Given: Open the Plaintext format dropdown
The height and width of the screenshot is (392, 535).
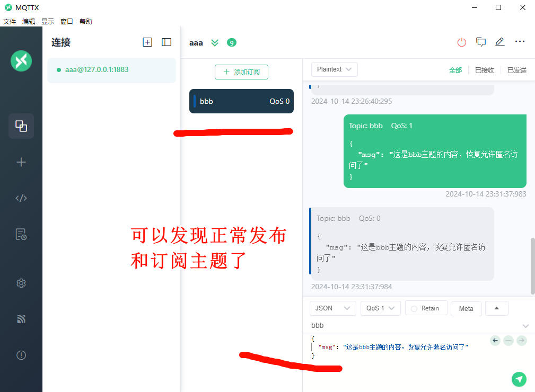Looking at the screenshot, I should (335, 69).
